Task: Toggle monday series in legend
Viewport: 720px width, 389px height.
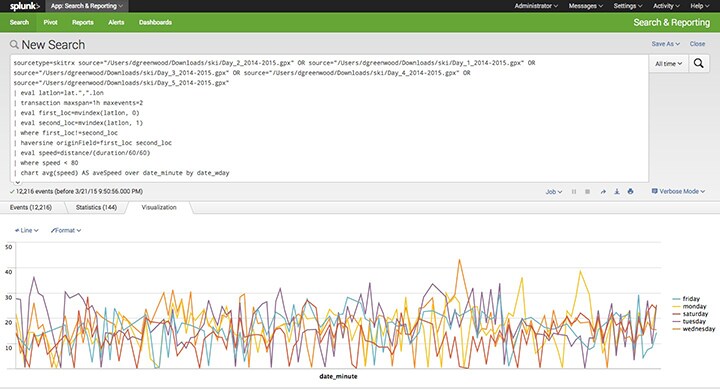Action: pos(689,306)
